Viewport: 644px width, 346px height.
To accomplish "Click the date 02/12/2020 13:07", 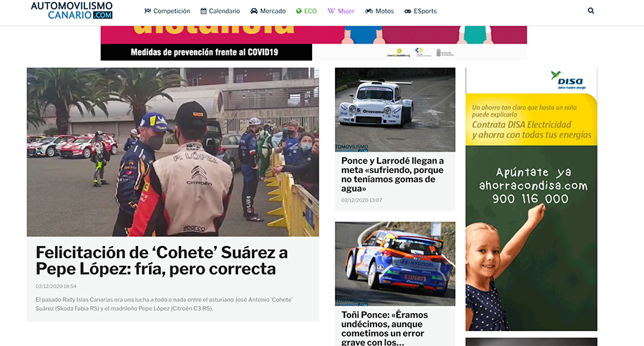I will [x=361, y=200].
